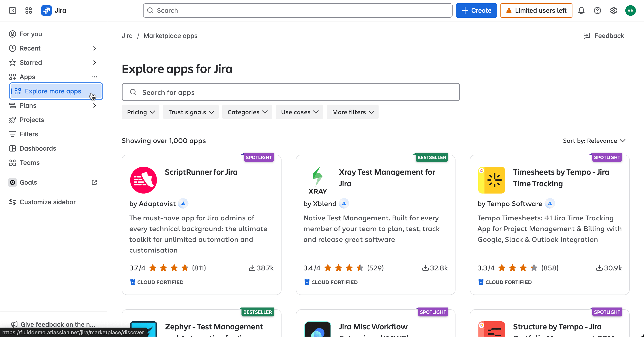Click the partner badge beside Tempo Software
Screen dimensions: 644x337
point(550,203)
